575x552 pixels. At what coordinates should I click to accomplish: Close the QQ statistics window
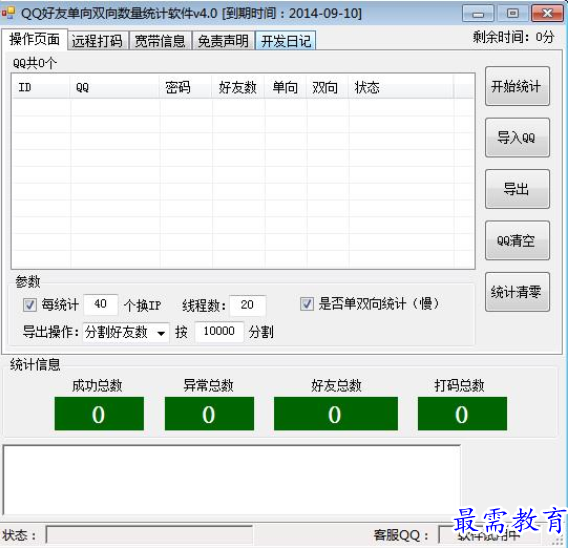coord(547,14)
